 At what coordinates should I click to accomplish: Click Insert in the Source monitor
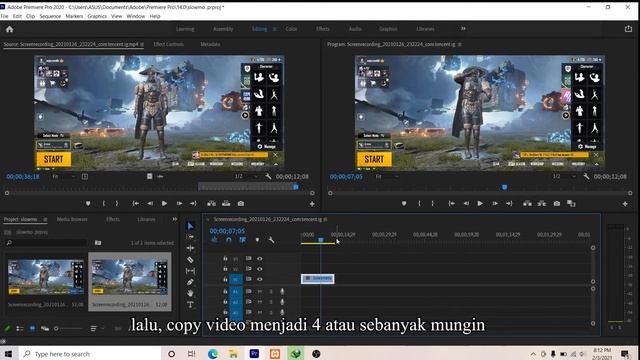click(211, 203)
